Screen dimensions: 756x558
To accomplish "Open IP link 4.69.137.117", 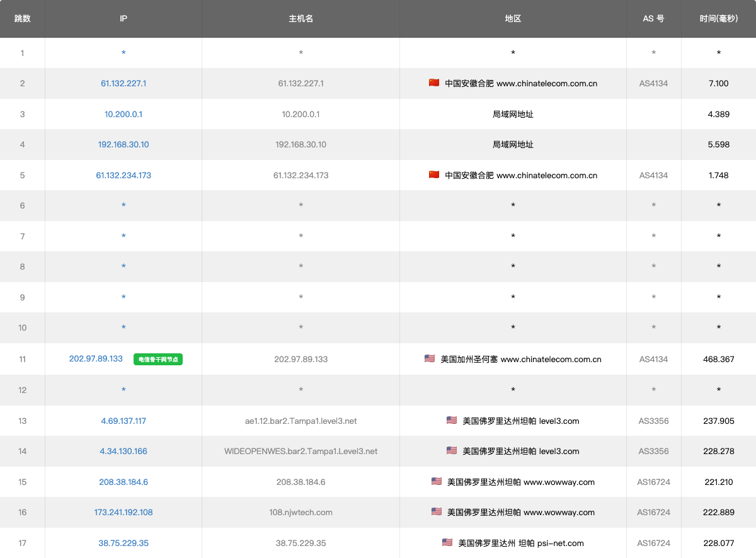I will click(x=123, y=421).
